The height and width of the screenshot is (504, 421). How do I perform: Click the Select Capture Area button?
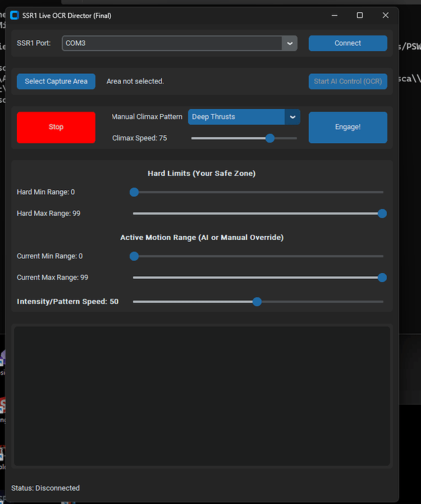click(x=56, y=81)
